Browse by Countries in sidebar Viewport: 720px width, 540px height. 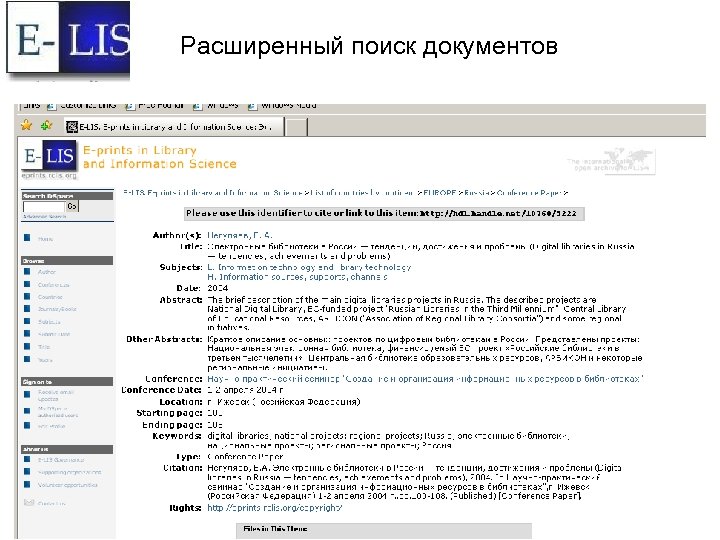pos(50,297)
